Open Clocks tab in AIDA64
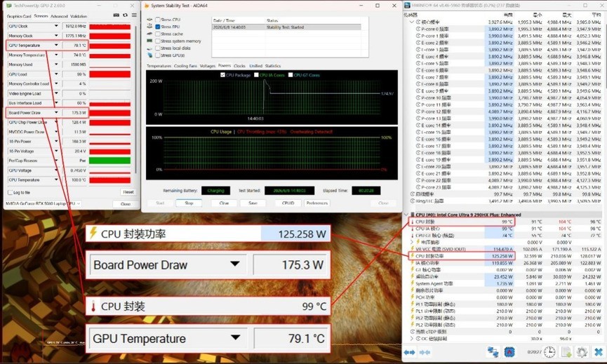This screenshot has height=364, width=607. 239,66
